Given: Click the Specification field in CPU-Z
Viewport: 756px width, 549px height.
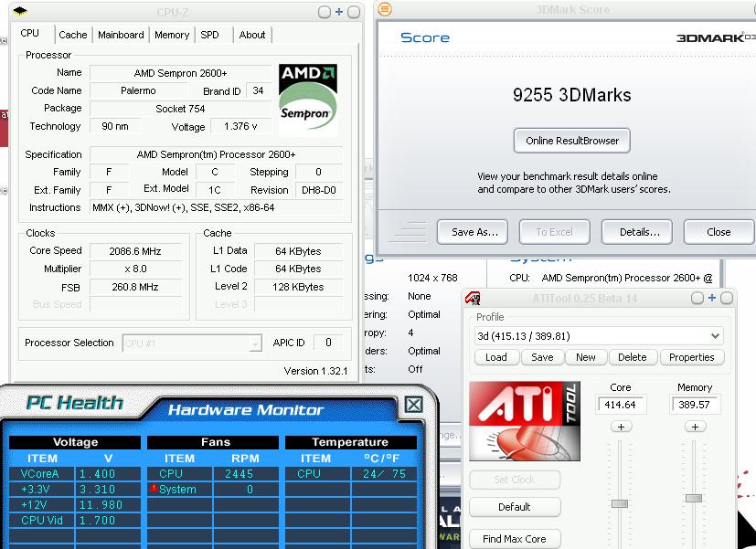Looking at the screenshot, I should [x=216, y=154].
